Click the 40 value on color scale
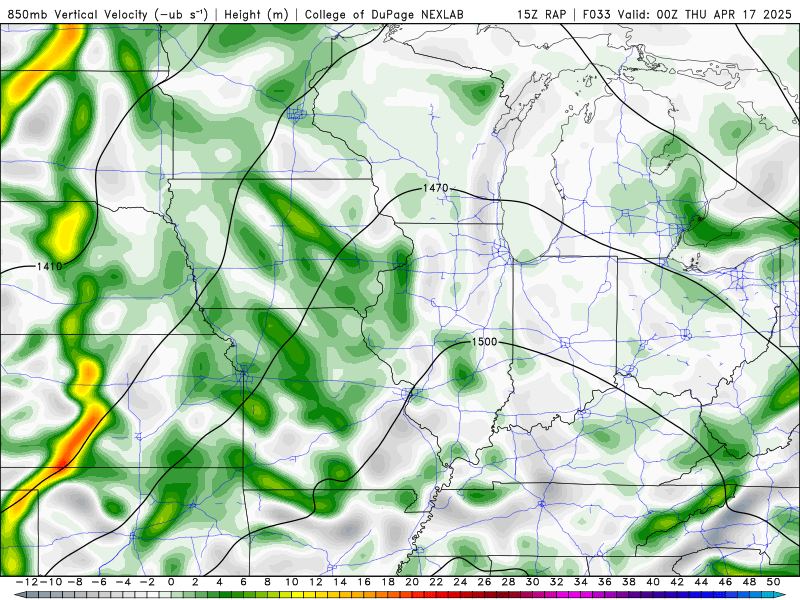 [653, 582]
